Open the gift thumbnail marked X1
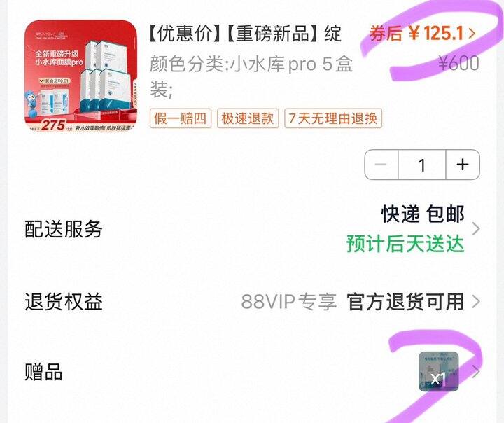 coord(438,372)
